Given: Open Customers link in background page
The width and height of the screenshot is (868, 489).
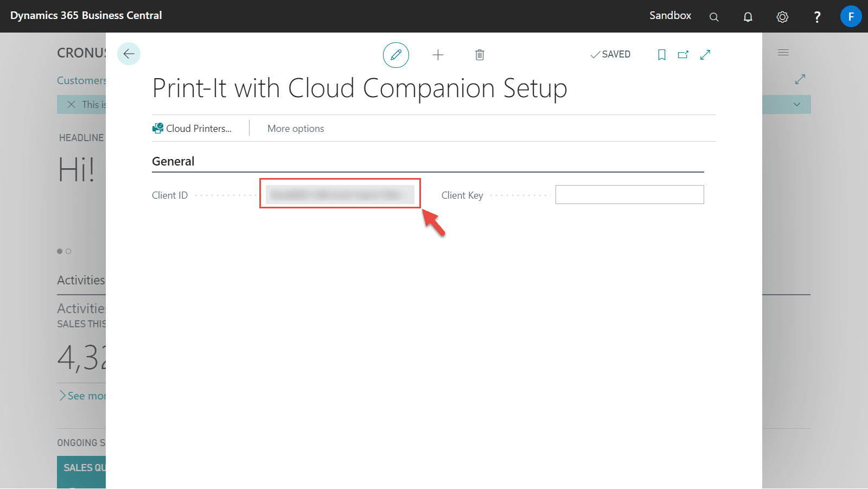Looking at the screenshot, I should click(81, 80).
